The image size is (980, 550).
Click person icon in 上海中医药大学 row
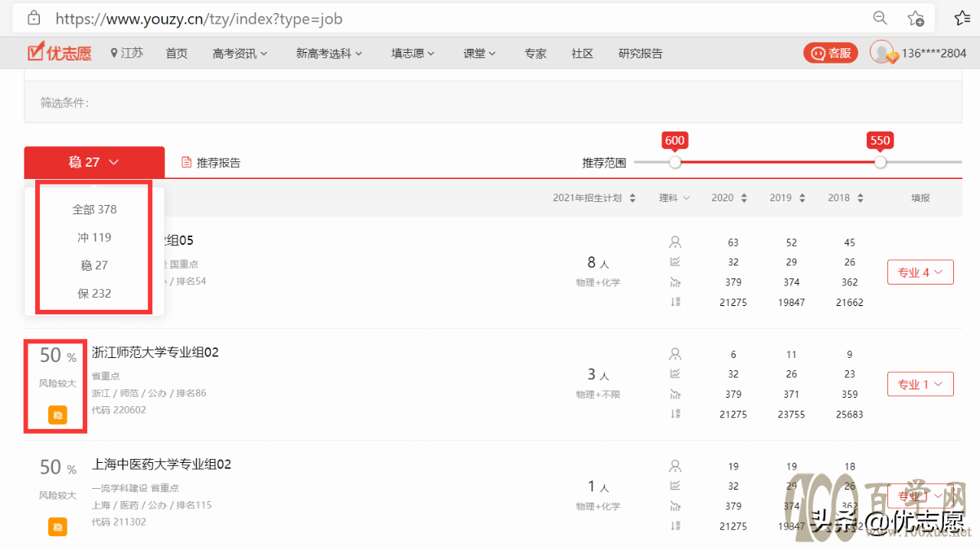(675, 466)
